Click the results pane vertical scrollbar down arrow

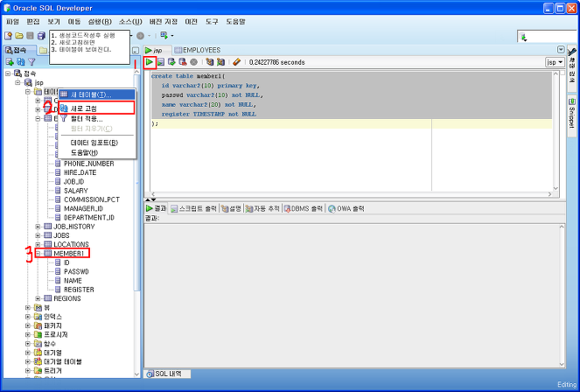click(x=563, y=365)
